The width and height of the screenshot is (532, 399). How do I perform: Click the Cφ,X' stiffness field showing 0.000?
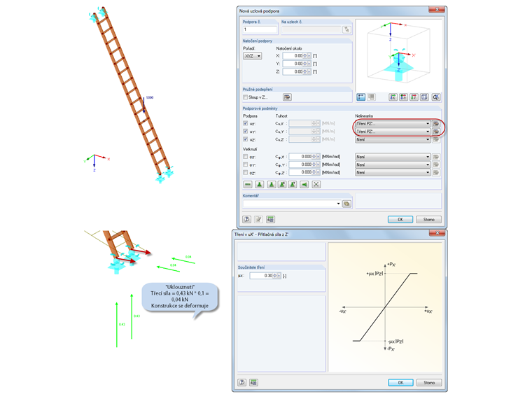point(300,157)
